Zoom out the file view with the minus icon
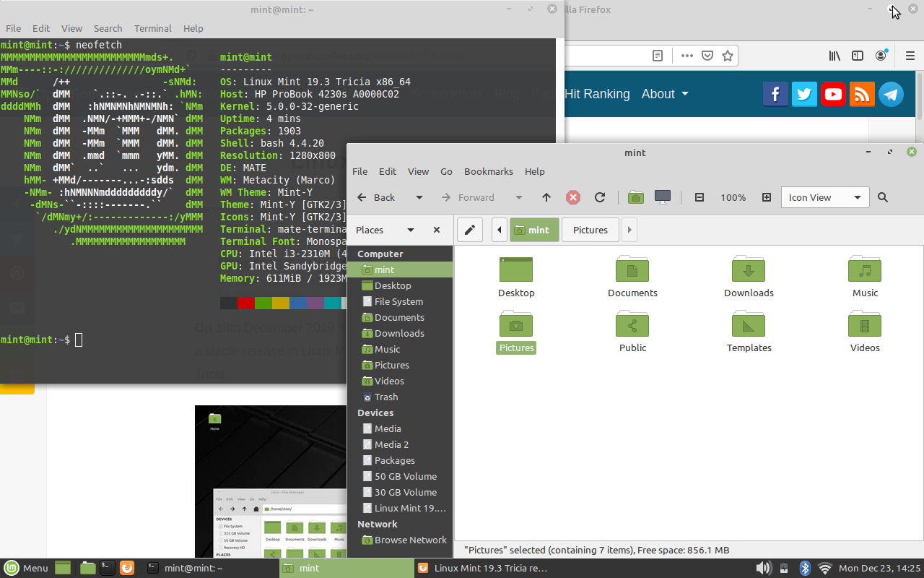This screenshot has height=578, width=924. pos(699,197)
